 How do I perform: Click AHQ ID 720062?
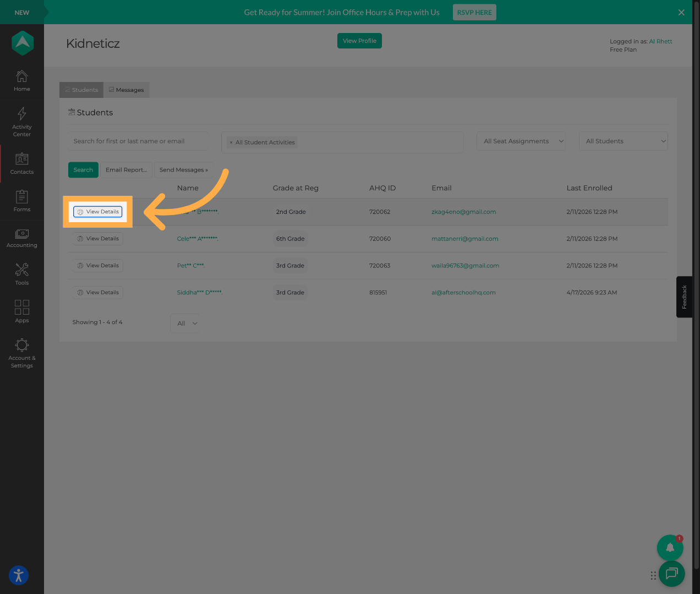tap(380, 212)
